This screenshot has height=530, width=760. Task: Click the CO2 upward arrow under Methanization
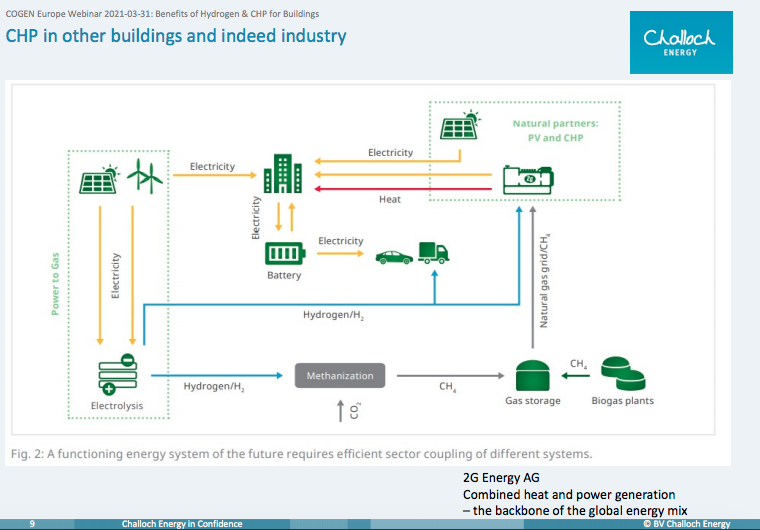[x=341, y=408]
